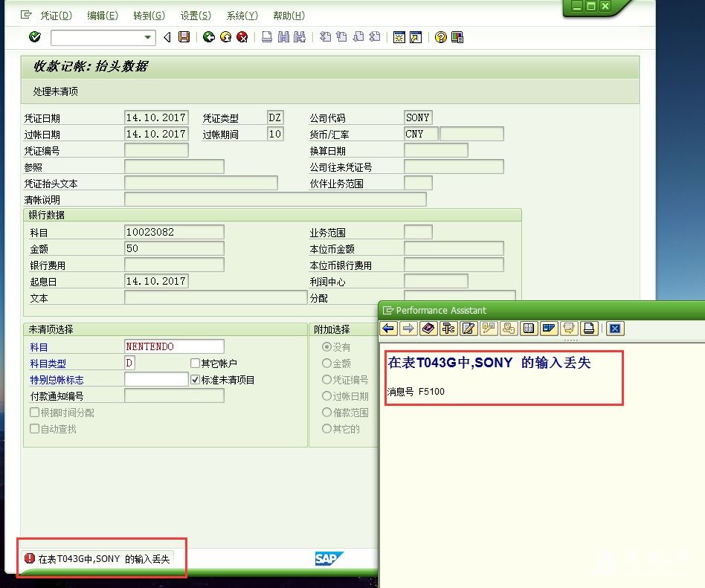Select the 金额 radio button in 附加选择
The width and height of the screenshot is (705, 588).
pos(327,364)
